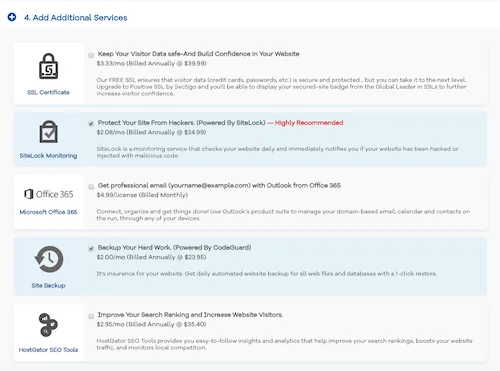Enable the SSL Certificate checkbox
Screen dimensions: 500x371
tap(91, 55)
